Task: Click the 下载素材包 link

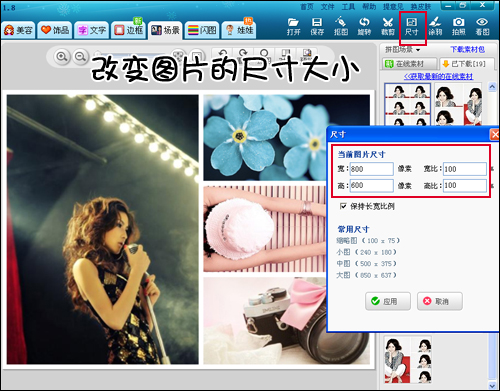Action: click(x=467, y=50)
